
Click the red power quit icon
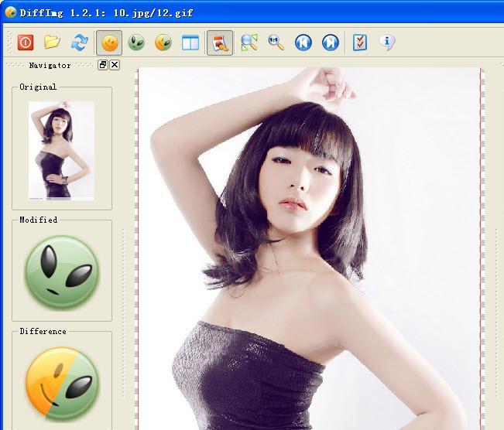(26, 43)
